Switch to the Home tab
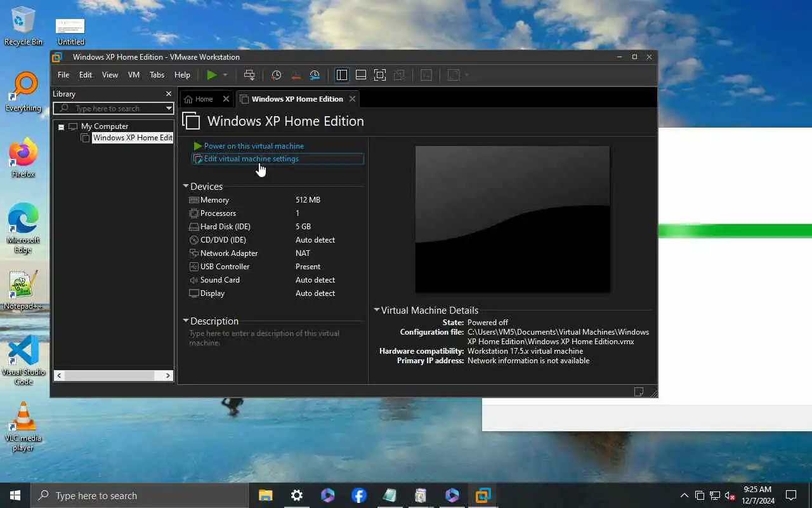The width and height of the screenshot is (812, 508). (x=204, y=99)
